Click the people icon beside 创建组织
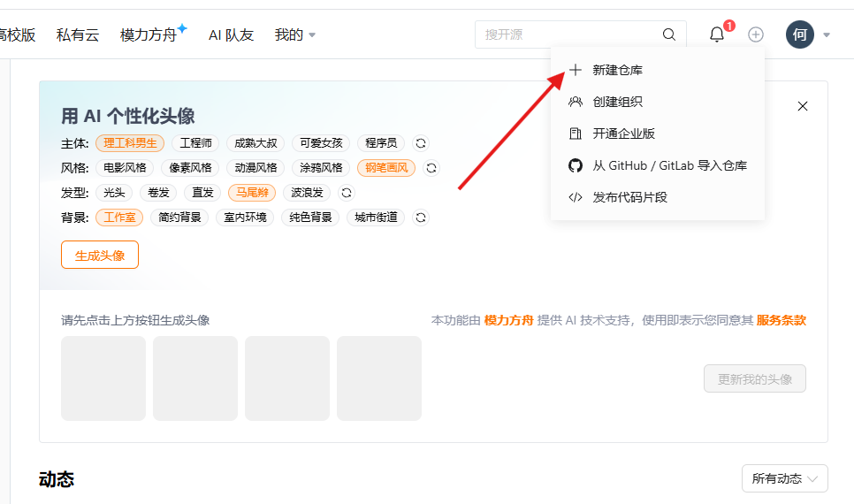 point(576,102)
